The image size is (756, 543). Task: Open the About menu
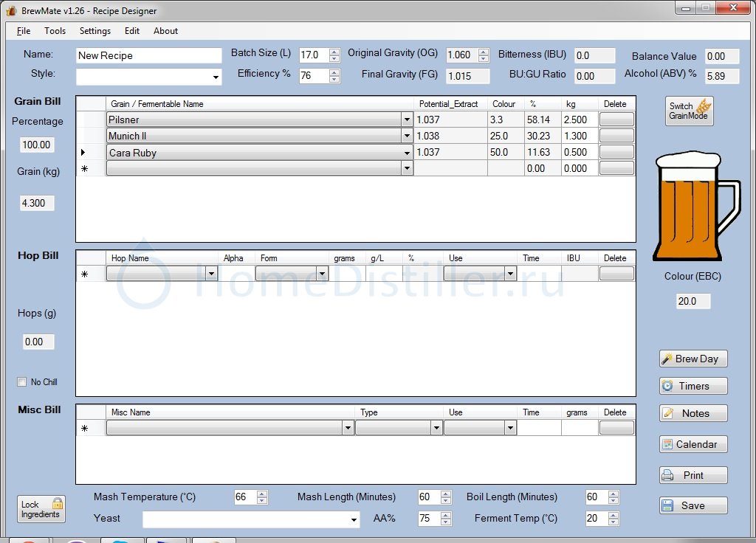(x=166, y=31)
